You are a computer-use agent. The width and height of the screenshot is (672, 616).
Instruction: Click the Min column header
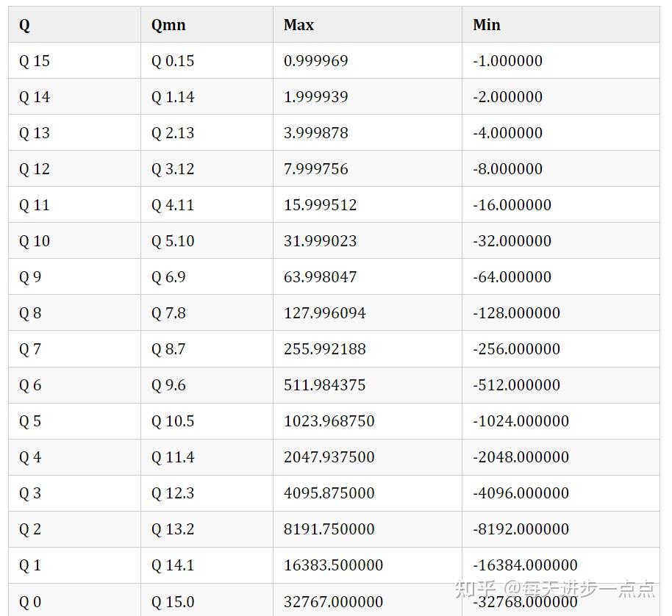(487, 25)
